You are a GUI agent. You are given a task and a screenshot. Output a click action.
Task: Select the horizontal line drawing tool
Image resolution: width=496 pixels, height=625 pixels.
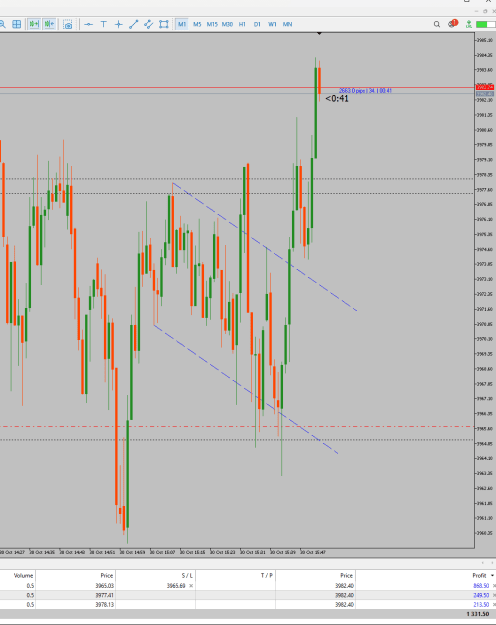pos(89,24)
